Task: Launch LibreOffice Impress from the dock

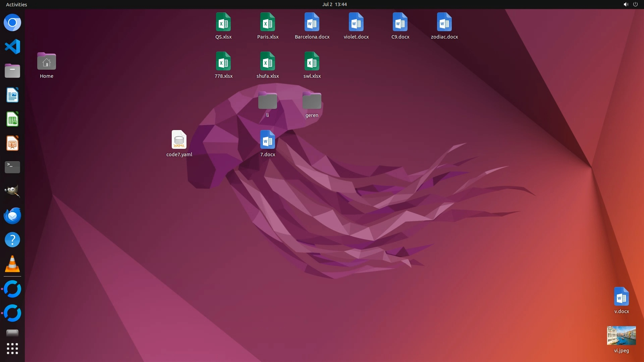Action: tap(12, 143)
